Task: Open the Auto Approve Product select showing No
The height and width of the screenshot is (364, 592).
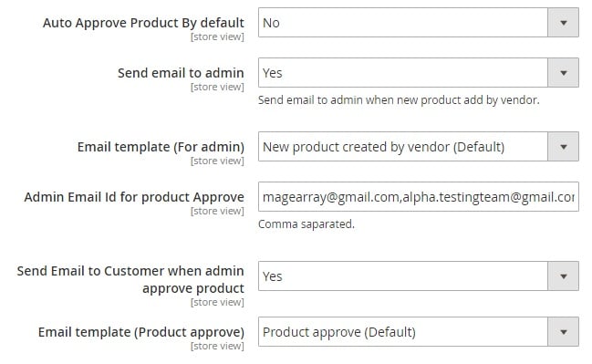Action: (419, 23)
